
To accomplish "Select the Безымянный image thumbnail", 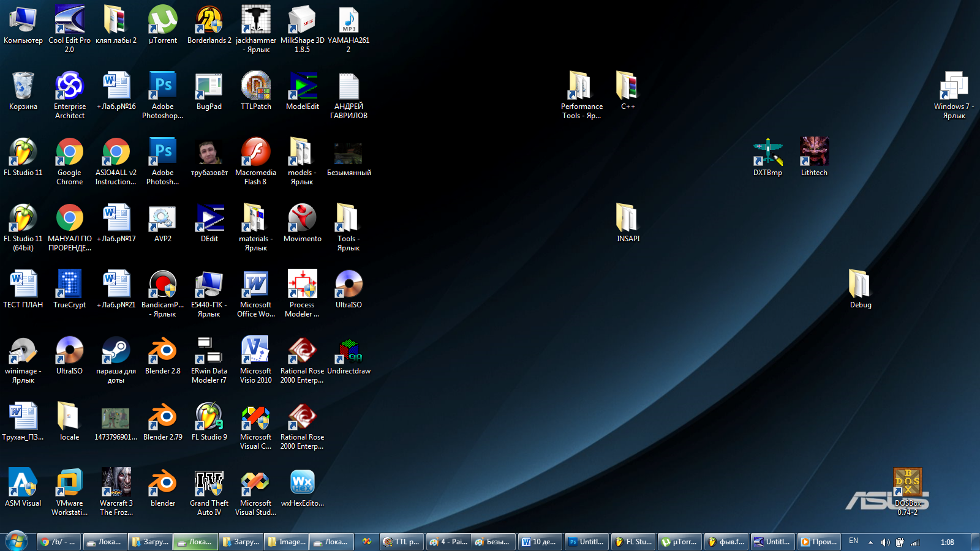I will coord(349,158).
